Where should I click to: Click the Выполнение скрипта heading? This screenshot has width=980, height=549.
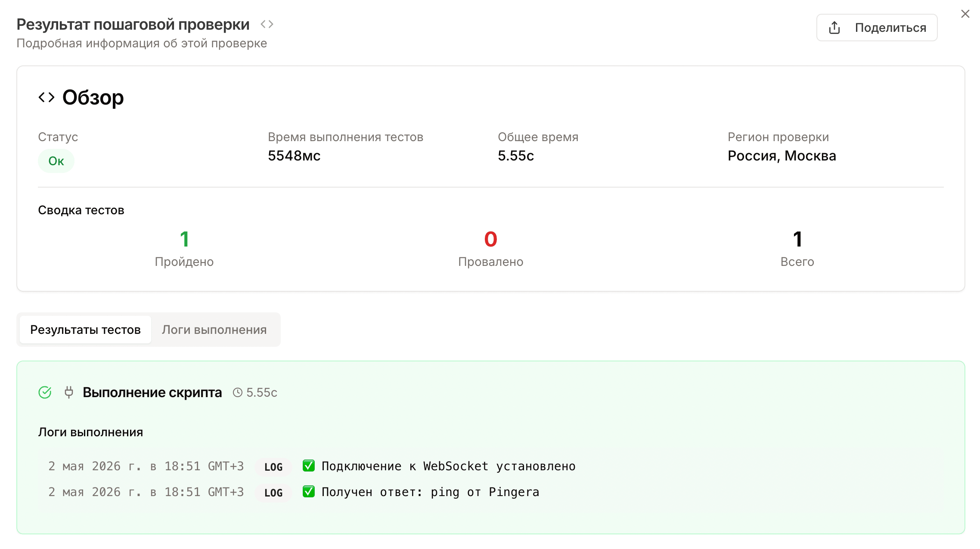pos(152,392)
